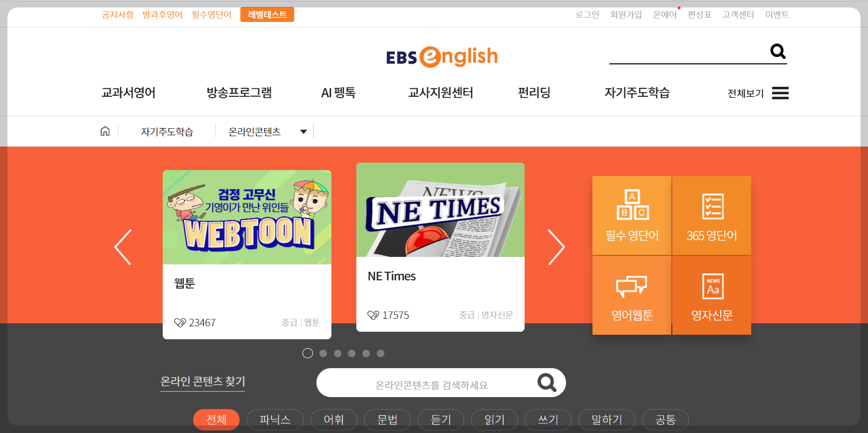
Task: Show the previous carousel slide arrow
Action: (123, 247)
